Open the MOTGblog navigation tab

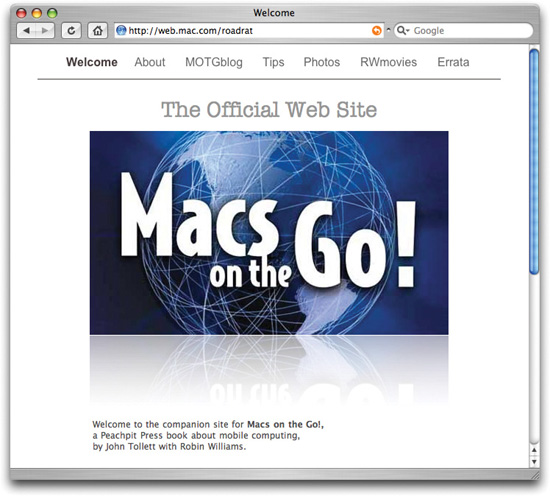point(214,62)
